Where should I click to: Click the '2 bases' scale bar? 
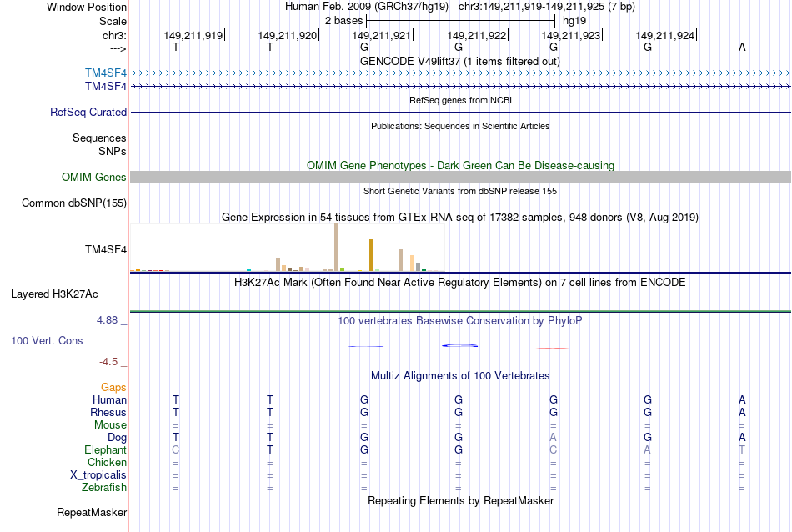(461, 21)
